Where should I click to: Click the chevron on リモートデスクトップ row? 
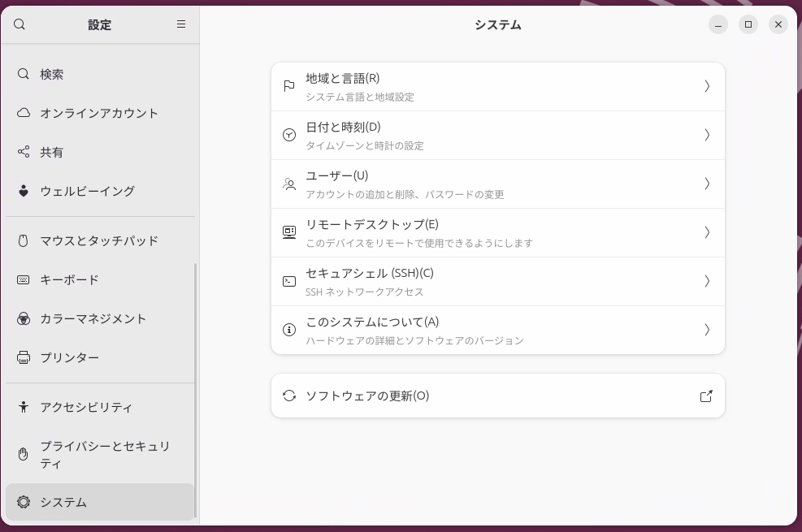(x=707, y=232)
